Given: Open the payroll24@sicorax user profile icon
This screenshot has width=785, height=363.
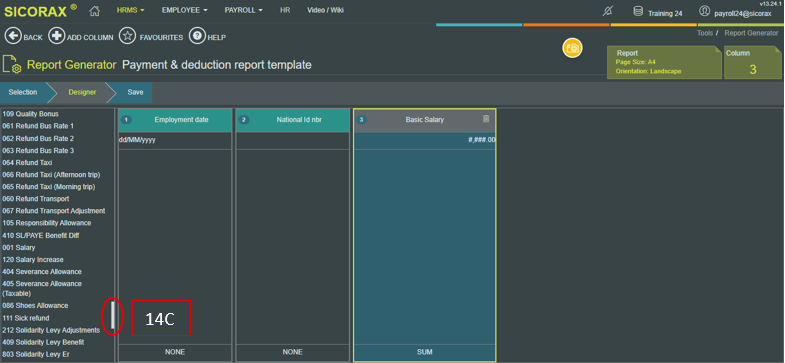Looking at the screenshot, I should (704, 12).
